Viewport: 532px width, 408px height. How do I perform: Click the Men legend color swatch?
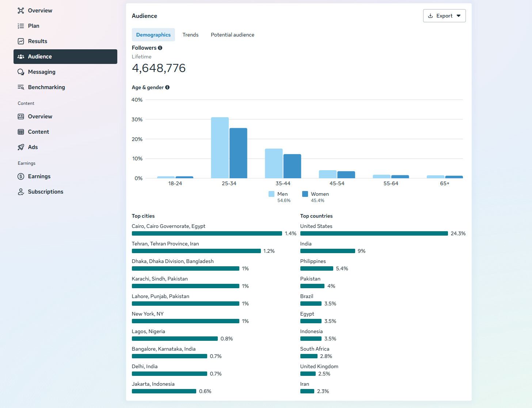(x=271, y=194)
